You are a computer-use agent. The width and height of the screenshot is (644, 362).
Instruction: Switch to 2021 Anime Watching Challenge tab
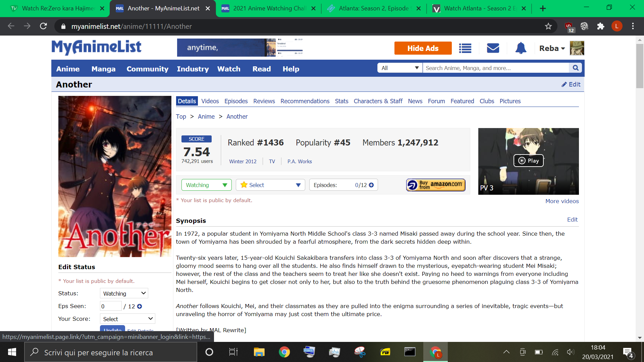click(269, 8)
